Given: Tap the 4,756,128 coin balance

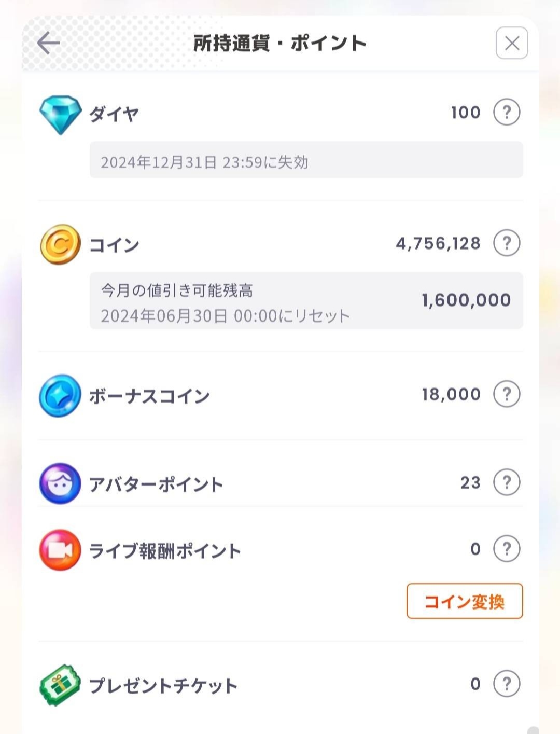Looking at the screenshot, I should point(438,243).
